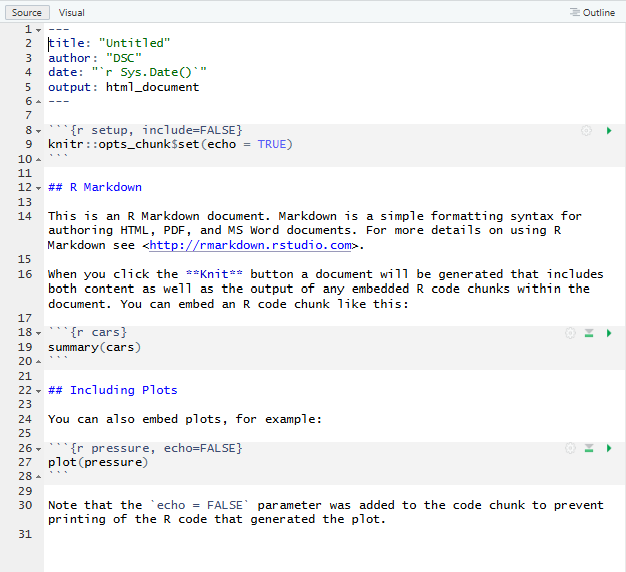Image resolution: width=626 pixels, height=572 pixels.
Task: Click the ## Including Plots heading
Action: click(113, 390)
